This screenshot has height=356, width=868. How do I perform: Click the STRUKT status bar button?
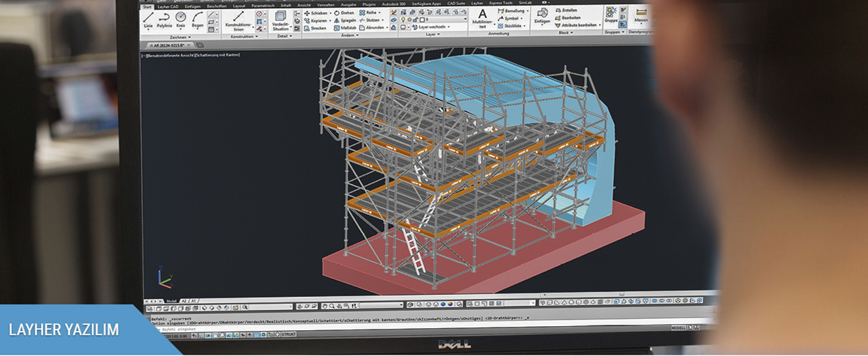288,334
